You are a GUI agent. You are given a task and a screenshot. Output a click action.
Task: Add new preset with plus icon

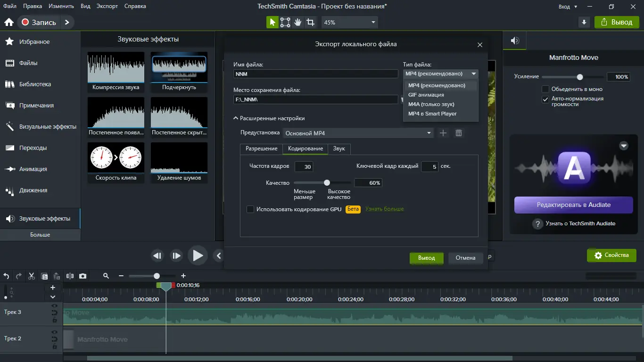click(443, 133)
